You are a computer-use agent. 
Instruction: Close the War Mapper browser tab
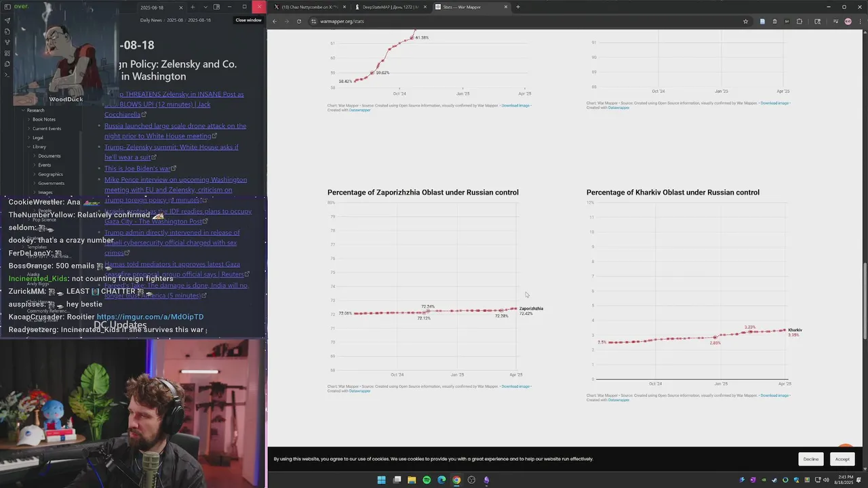coord(506,7)
